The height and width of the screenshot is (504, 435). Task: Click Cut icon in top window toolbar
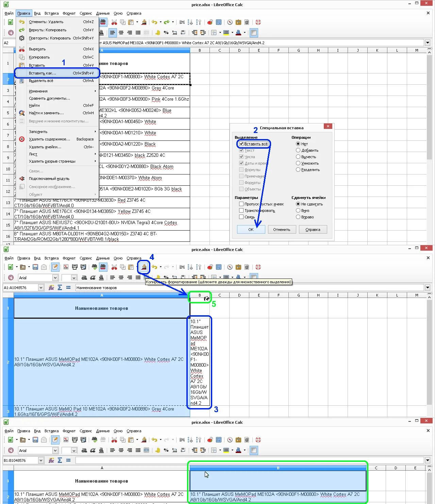coord(114,22)
